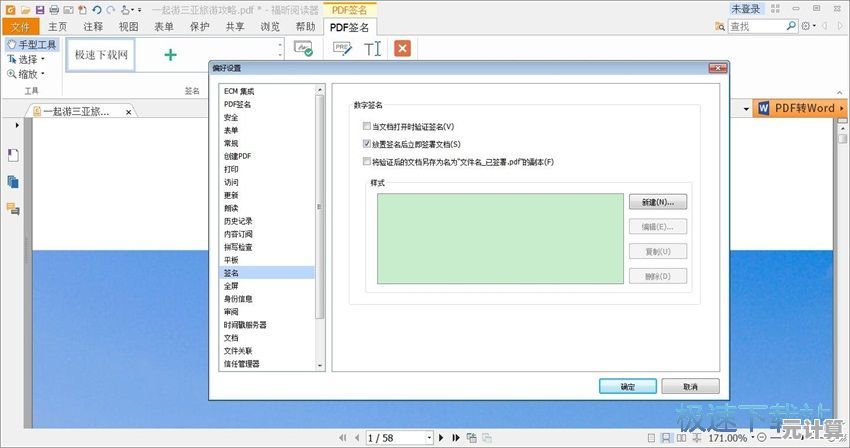Click the 确定 button

coord(627,386)
